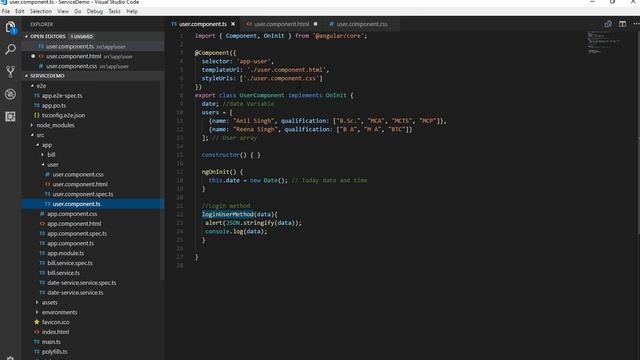The width and height of the screenshot is (640, 360).
Task: Click the constructor() line in code
Action: [231, 155]
